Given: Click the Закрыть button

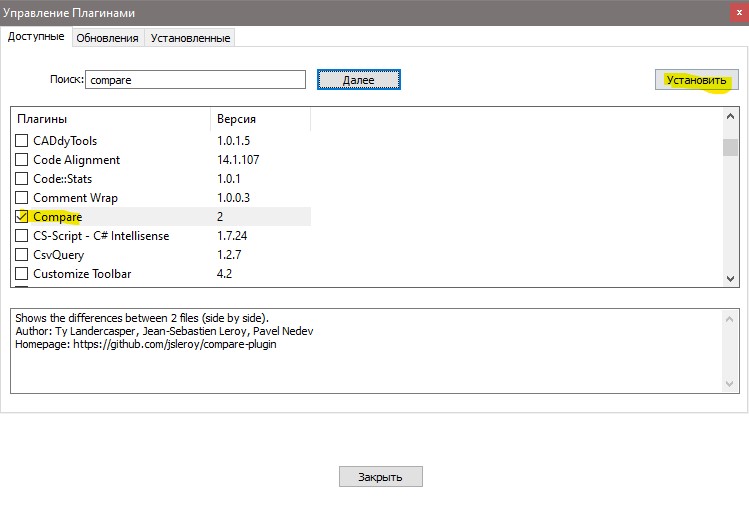Looking at the screenshot, I should click(381, 477).
